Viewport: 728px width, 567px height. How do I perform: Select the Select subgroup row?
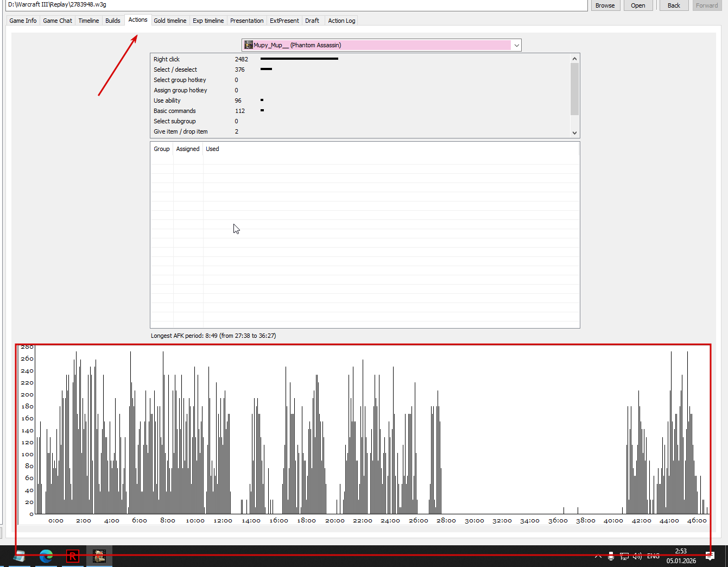360,121
